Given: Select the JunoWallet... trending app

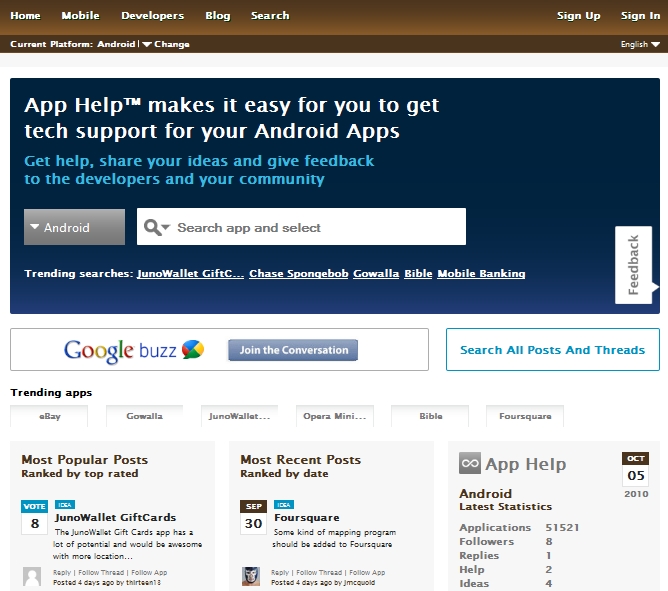Looking at the screenshot, I should pyautogui.click(x=239, y=416).
